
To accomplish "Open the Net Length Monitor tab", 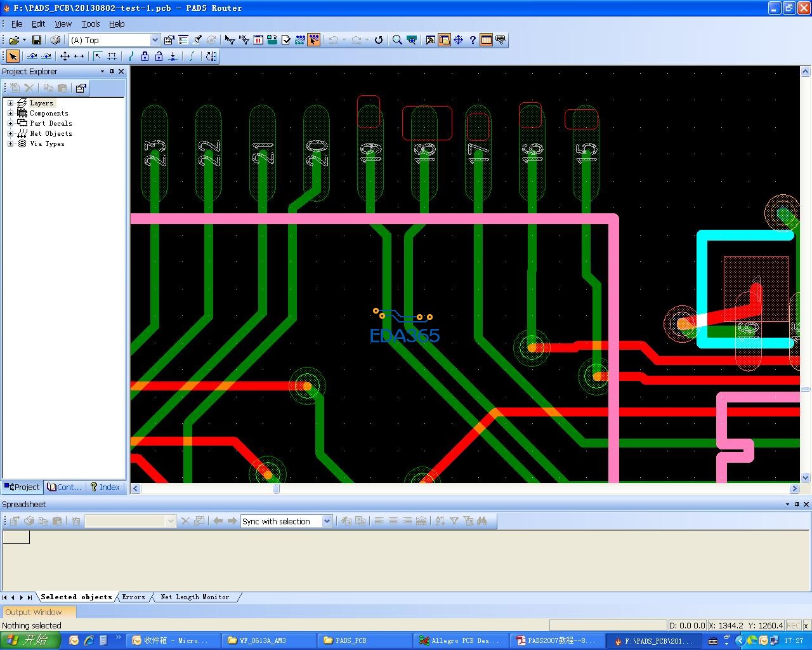I will (x=195, y=597).
